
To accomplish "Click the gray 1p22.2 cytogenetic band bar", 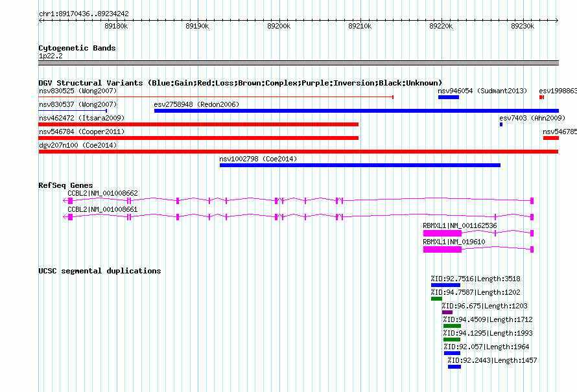I will [x=298, y=63].
